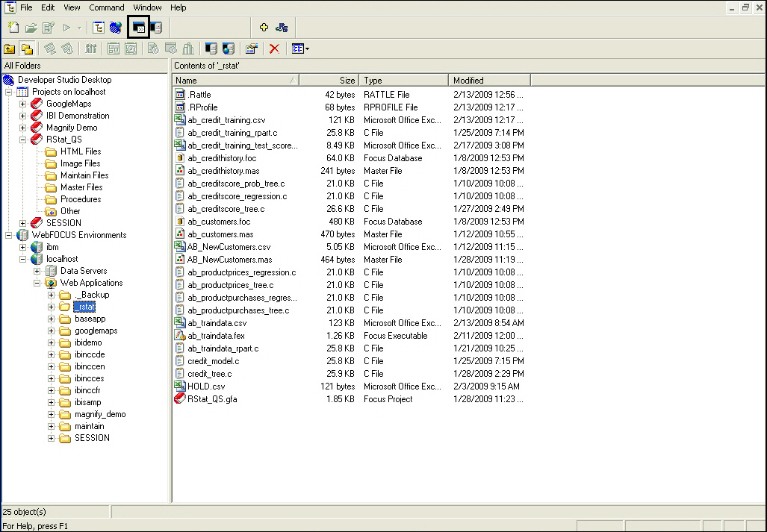Sort file list by Size column

click(329, 80)
